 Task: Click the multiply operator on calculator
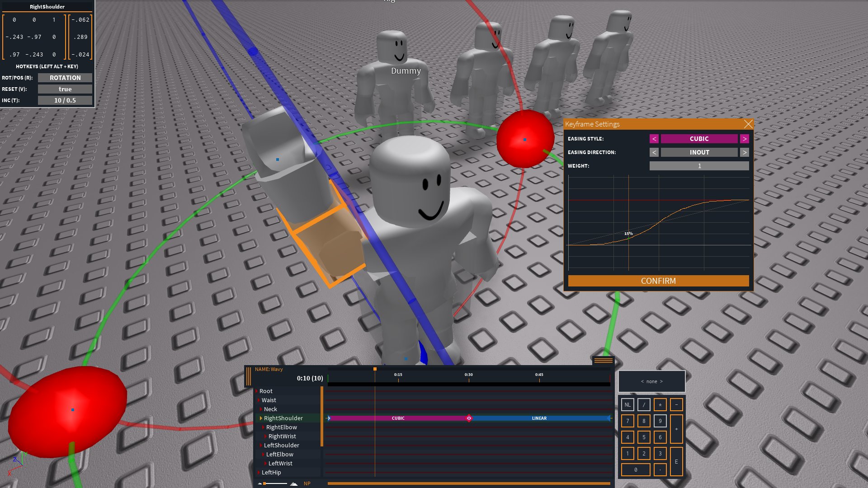660,404
